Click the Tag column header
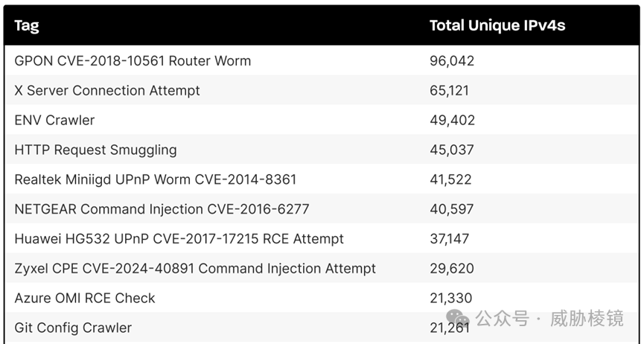The width and height of the screenshot is (644, 344). [27, 25]
